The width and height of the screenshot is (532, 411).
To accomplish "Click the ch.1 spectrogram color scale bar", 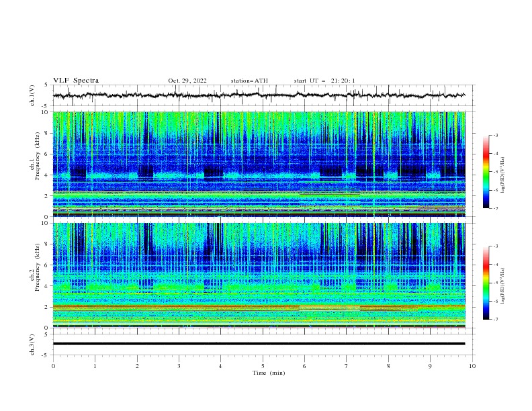I will pos(486,172).
